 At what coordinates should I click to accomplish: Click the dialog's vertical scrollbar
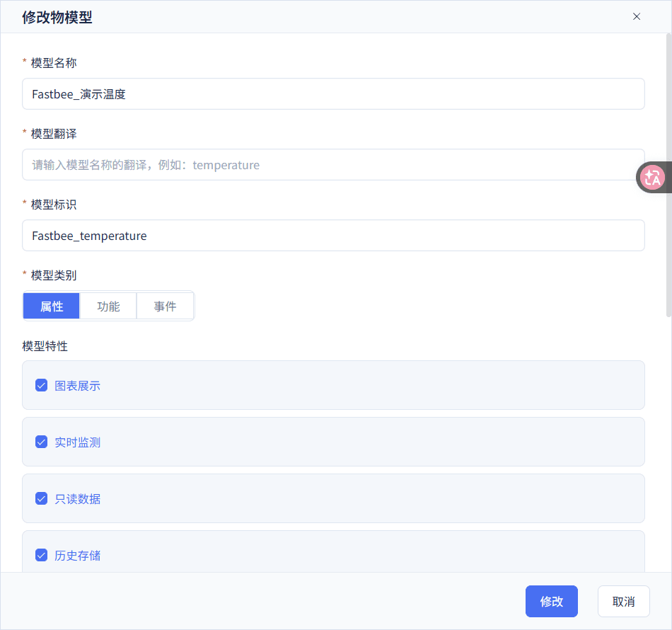(x=668, y=176)
